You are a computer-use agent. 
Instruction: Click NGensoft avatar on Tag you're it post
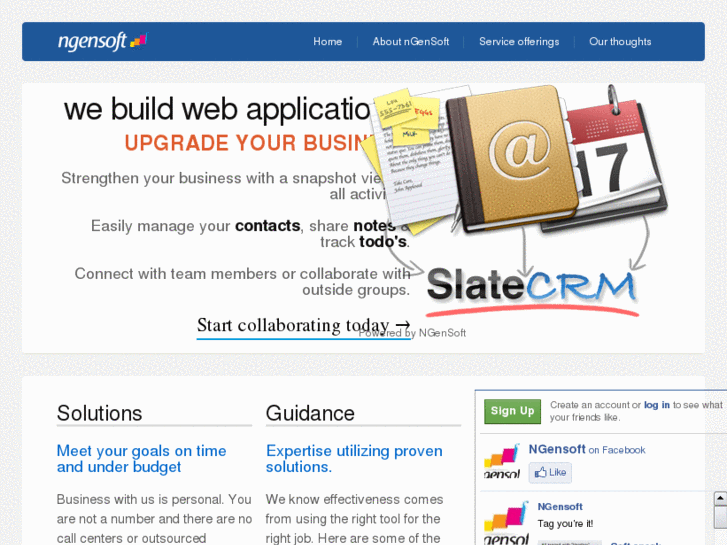506,522
